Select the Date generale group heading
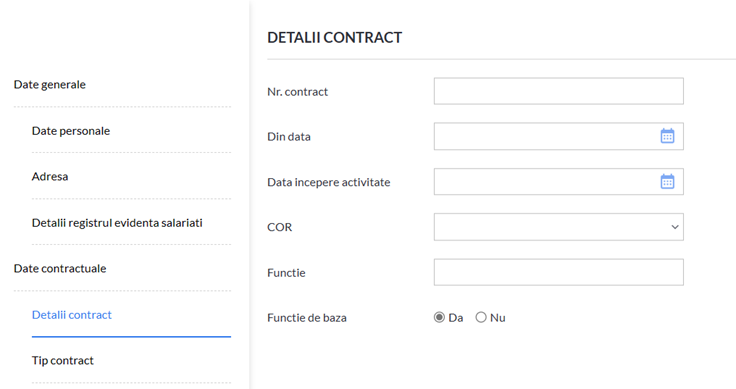 (x=49, y=84)
